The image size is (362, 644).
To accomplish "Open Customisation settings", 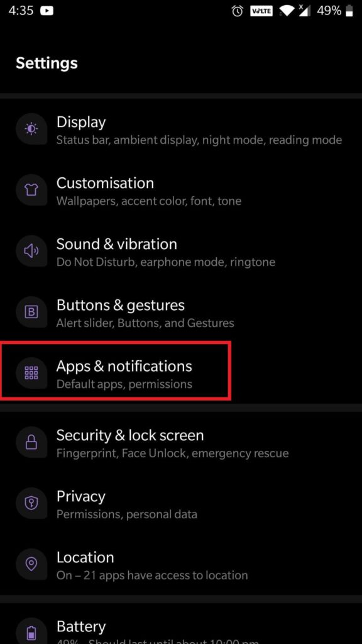I will (181, 191).
